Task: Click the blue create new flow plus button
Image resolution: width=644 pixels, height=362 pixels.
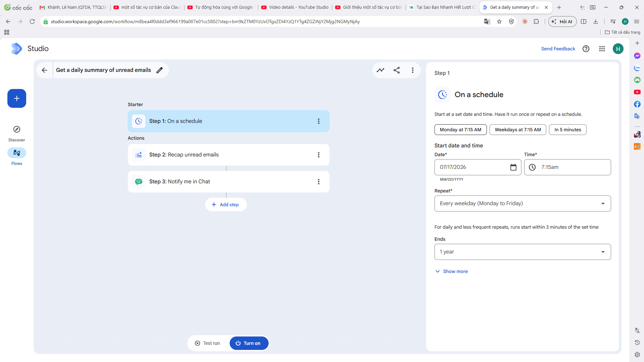Action: pos(17,98)
